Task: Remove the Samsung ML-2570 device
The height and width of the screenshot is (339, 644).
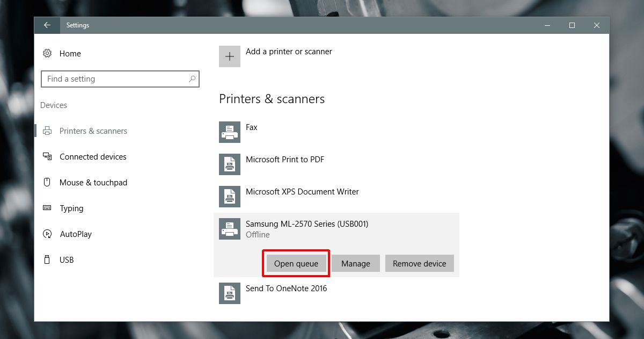Action: click(x=419, y=263)
